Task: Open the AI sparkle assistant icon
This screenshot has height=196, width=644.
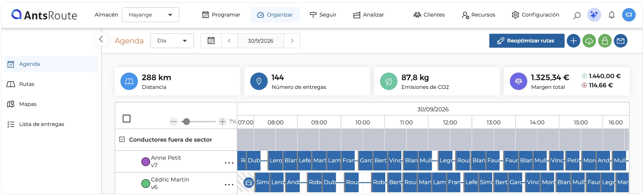Action: coord(594,15)
